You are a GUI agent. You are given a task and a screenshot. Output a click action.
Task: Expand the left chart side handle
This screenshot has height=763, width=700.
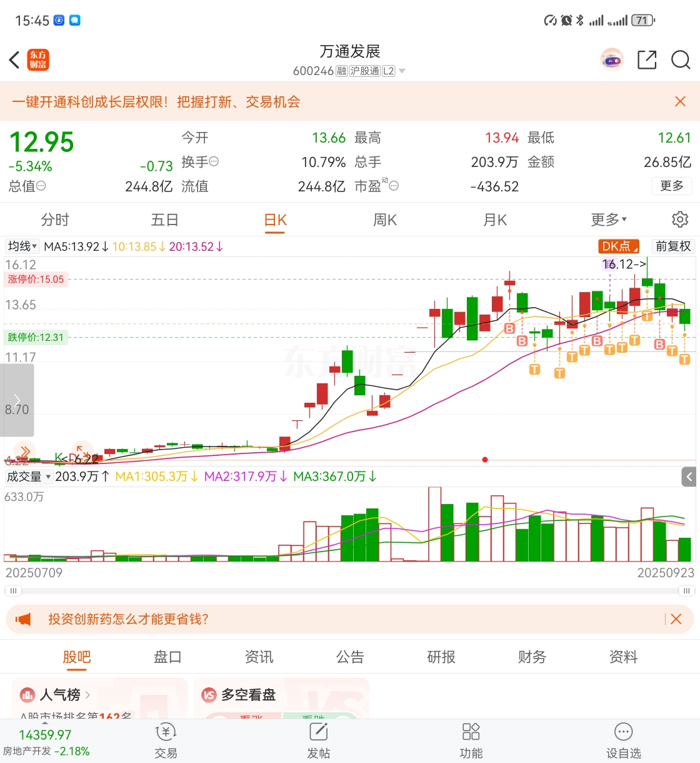point(17,400)
